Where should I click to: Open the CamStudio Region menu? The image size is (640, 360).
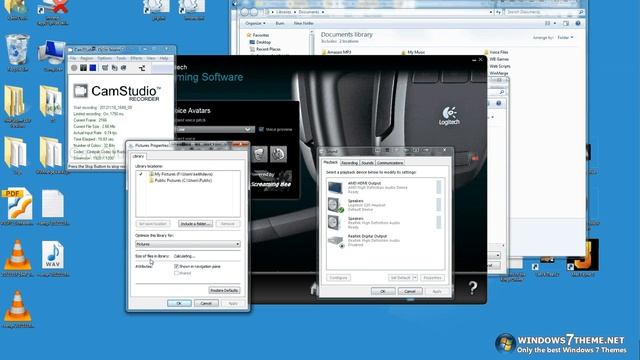87,58
